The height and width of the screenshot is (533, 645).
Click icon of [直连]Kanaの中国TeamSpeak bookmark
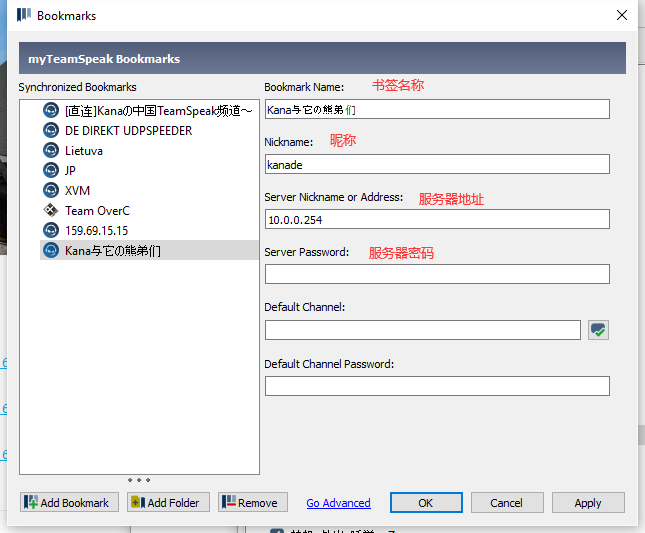[x=51, y=110]
